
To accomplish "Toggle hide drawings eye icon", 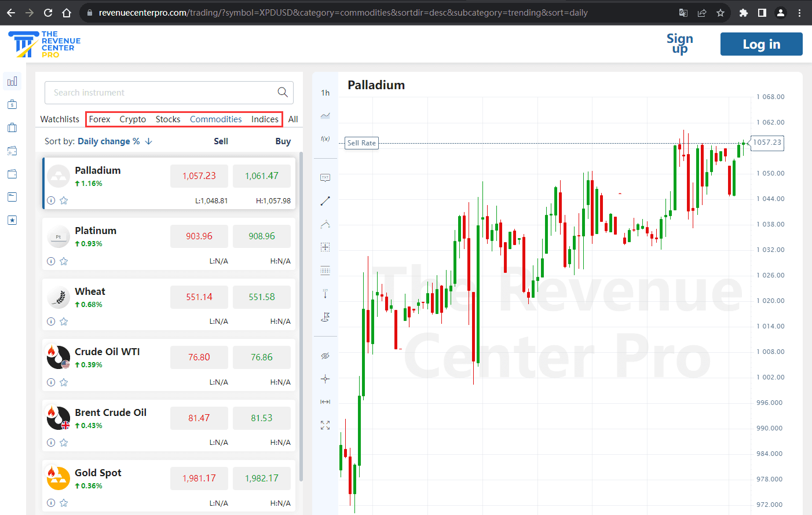I will pos(325,356).
